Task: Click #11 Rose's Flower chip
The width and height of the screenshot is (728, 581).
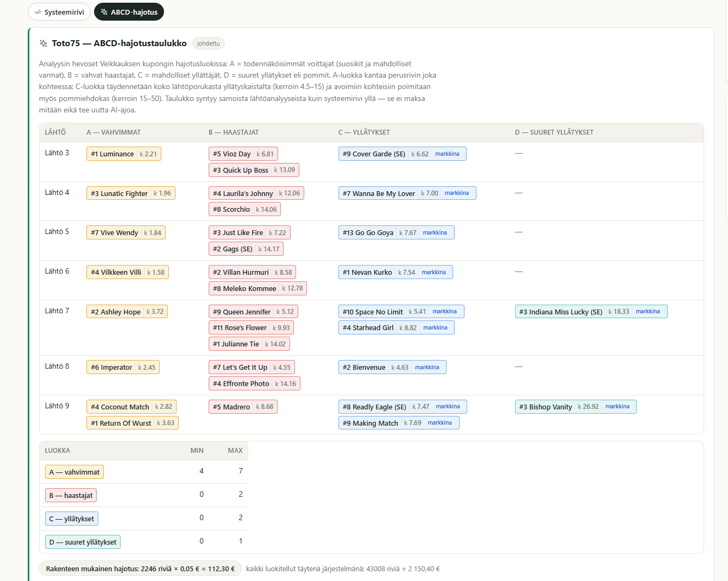Action: click(x=251, y=327)
